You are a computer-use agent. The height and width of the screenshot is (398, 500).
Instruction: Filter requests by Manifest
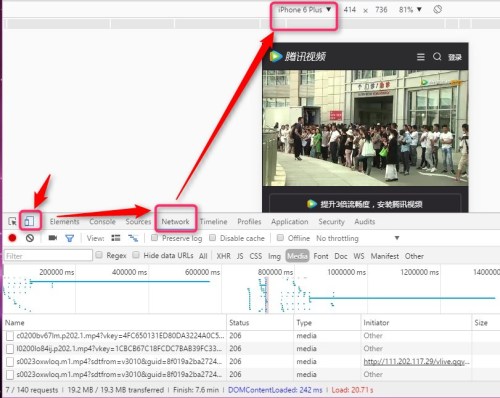click(x=385, y=256)
